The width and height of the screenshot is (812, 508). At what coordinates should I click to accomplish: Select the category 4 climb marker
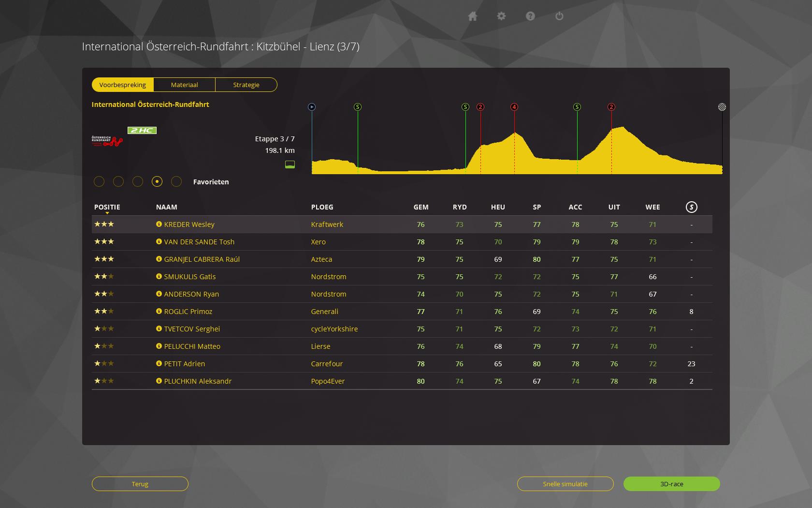tap(514, 107)
